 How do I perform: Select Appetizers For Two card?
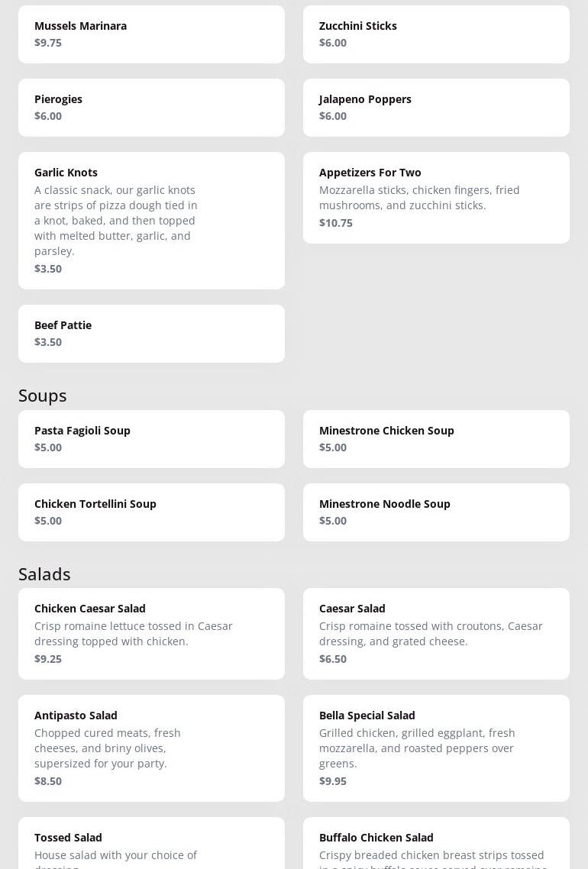436,198
